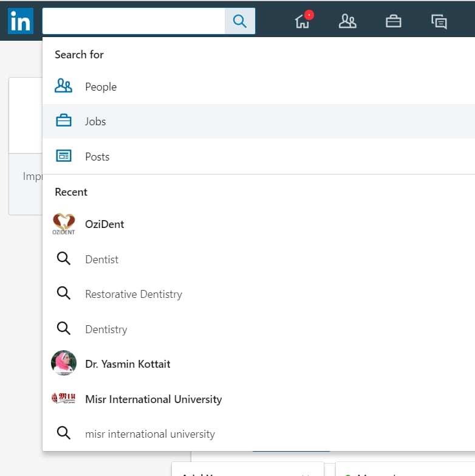
Task: Click the Posts icon in dropdown
Action: (x=64, y=156)
